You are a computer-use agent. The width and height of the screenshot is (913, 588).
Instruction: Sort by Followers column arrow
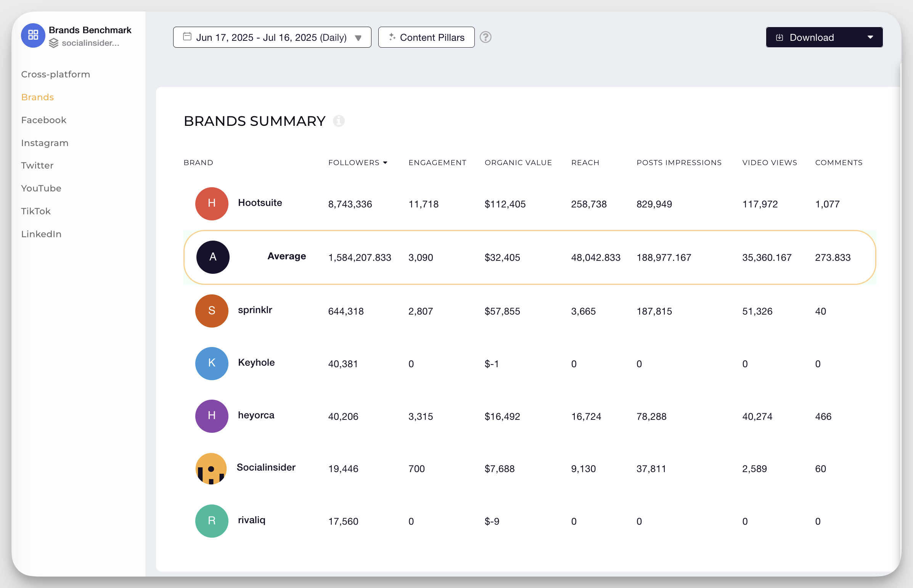pyautogui.click(x=385, y=163)
